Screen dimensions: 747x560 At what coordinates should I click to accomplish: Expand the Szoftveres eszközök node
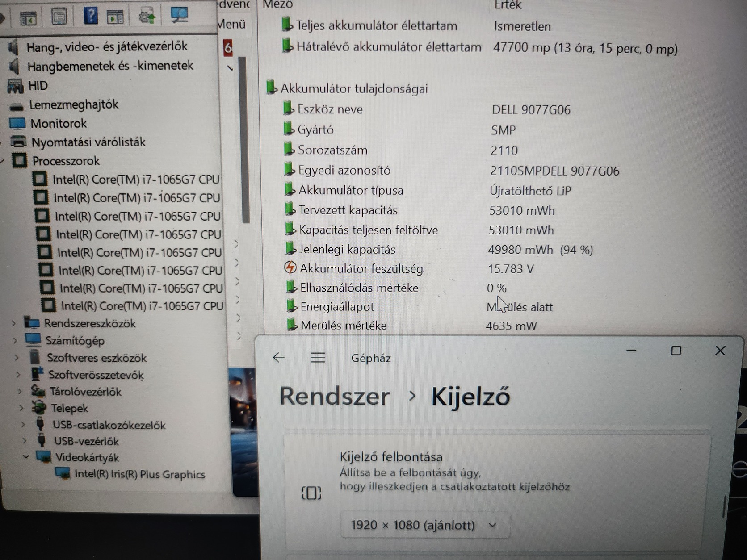pyautogui.click(x=17, y=358)
